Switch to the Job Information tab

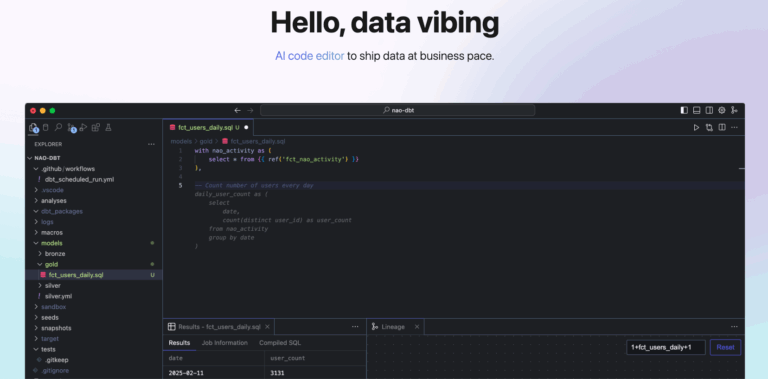pyautogui.click(x=224, y=343)
